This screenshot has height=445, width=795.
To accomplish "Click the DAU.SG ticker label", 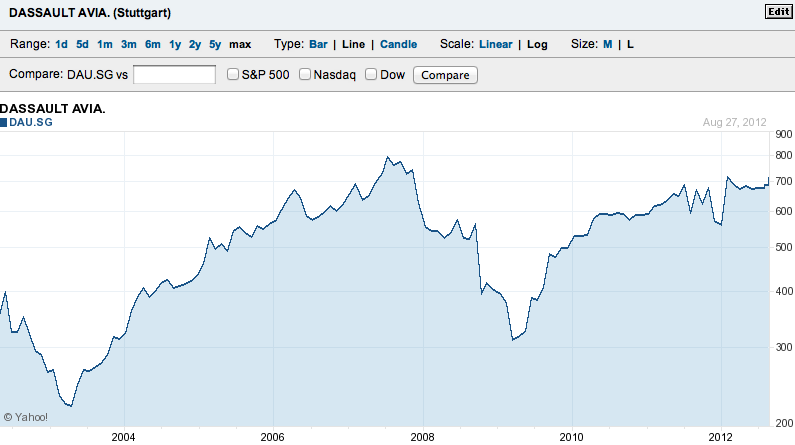I will coord(31,122).
